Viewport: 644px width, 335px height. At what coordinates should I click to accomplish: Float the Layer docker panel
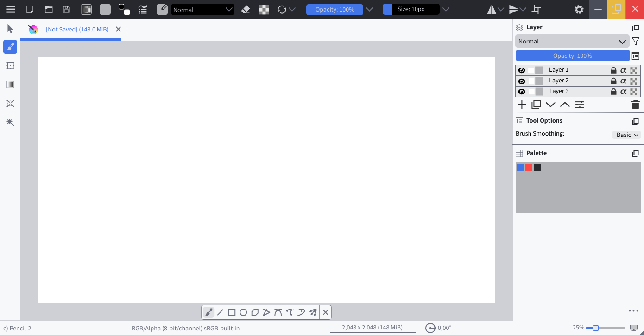click(636, 28)
